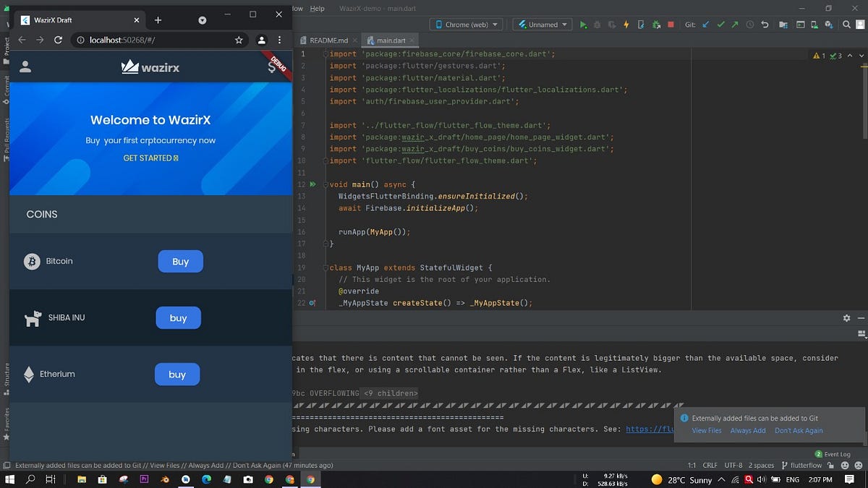Open Search Everywhere with the magnifier icon

click(846, 24)
